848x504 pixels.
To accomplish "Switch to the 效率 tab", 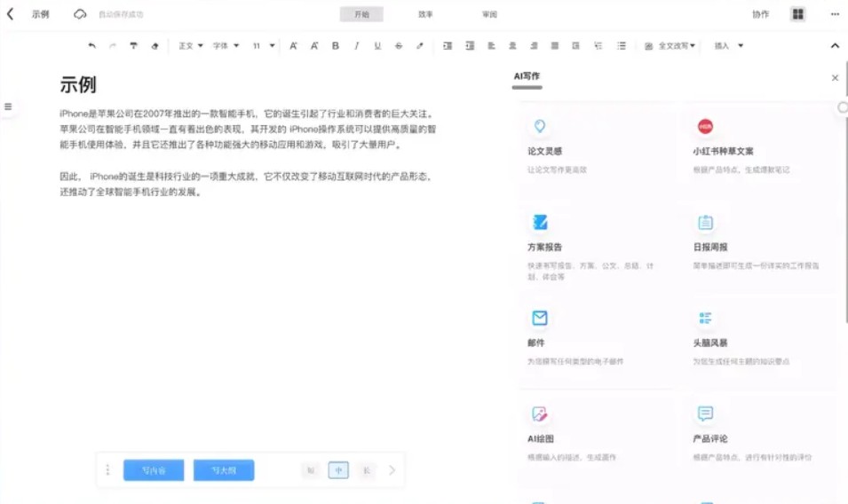I will (x=425, y=14).
